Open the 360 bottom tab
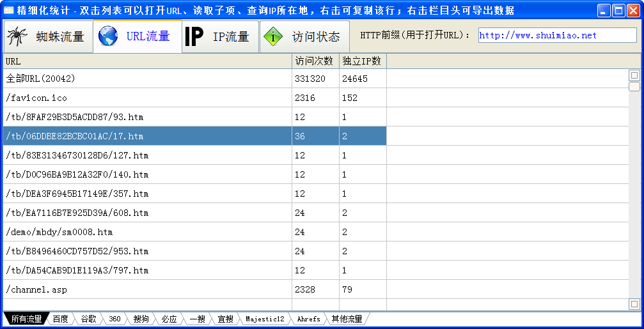This screenshot has width=644, height=329. 115,319
